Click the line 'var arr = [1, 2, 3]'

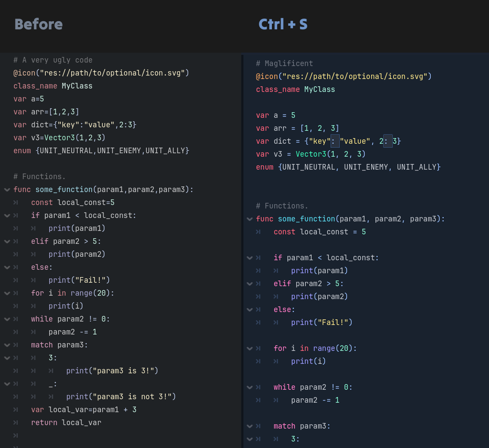[x=297, y=128]
